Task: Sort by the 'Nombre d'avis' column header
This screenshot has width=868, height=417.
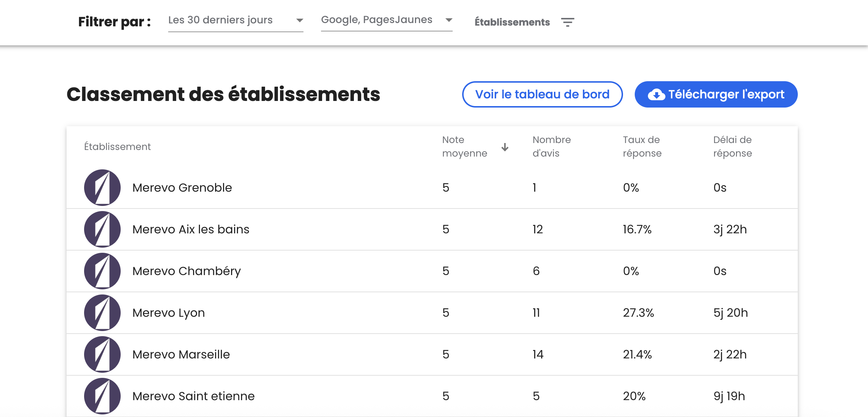Action: [x=551, y=146]
